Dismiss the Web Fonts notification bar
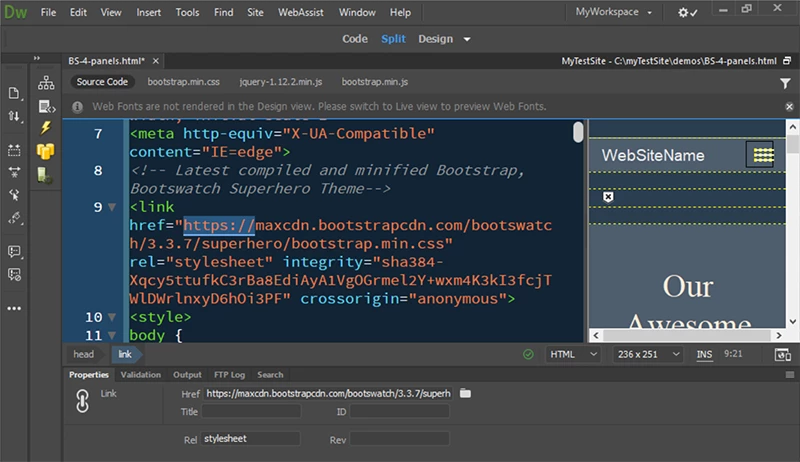 (x=789, y=107)
